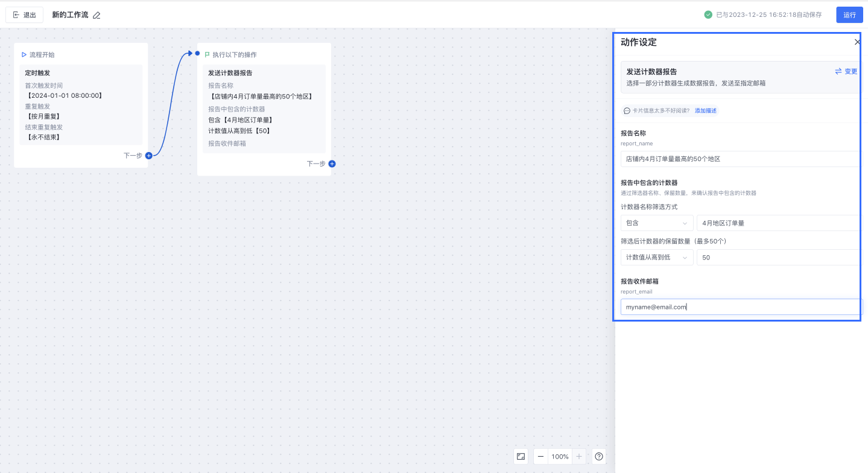868x473 pixels.
Task: Close the 动作设定 panel
Action: tap(857, 42)
